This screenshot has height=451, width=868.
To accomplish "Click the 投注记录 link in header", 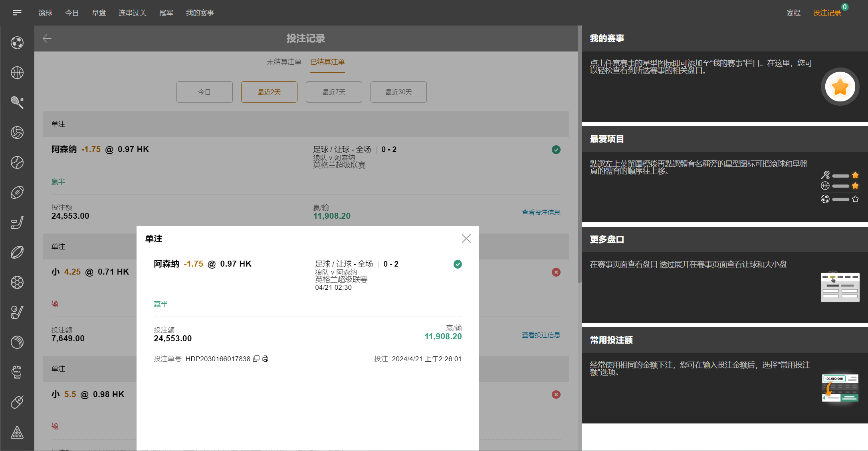I will 827,13.
